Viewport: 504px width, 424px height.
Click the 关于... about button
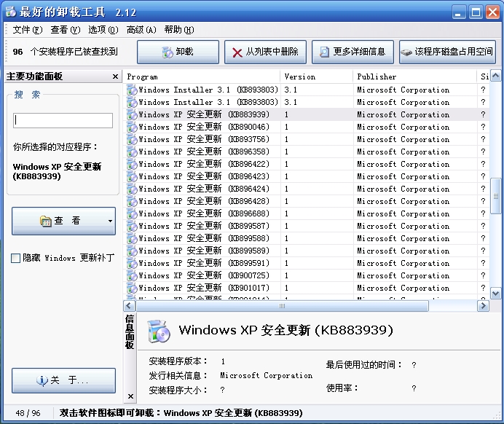pyautogui.click(x=63, y=380)
